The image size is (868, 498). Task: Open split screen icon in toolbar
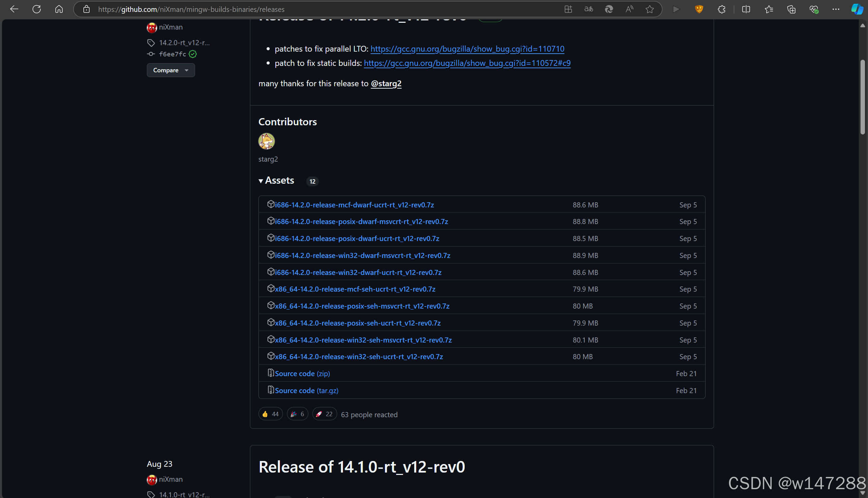point(746,9)
